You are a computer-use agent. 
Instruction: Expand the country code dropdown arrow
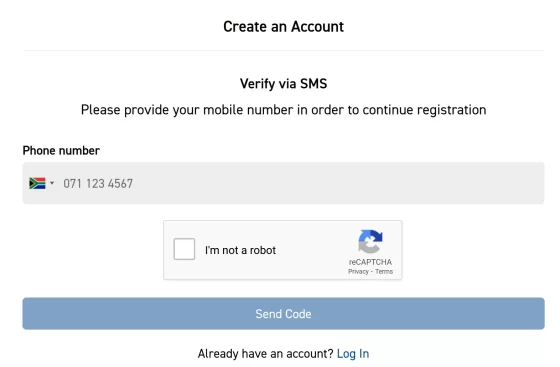52,183
